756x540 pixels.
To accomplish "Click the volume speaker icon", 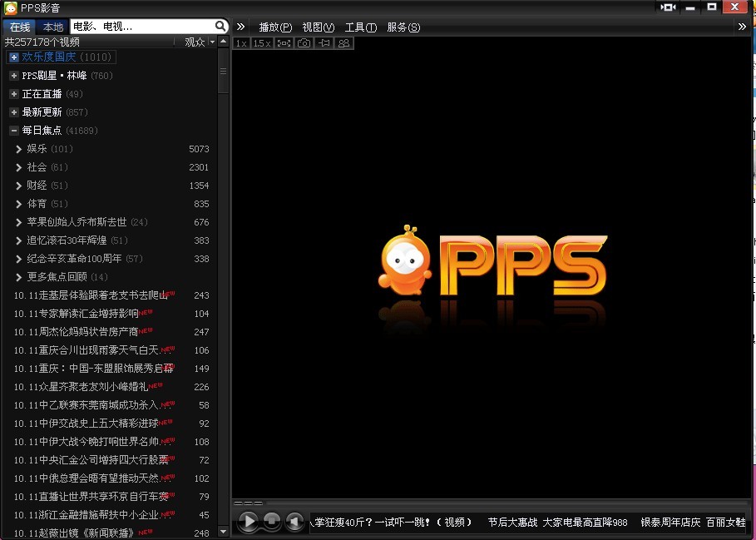I will pyautogui.click(x=294, y=522).
